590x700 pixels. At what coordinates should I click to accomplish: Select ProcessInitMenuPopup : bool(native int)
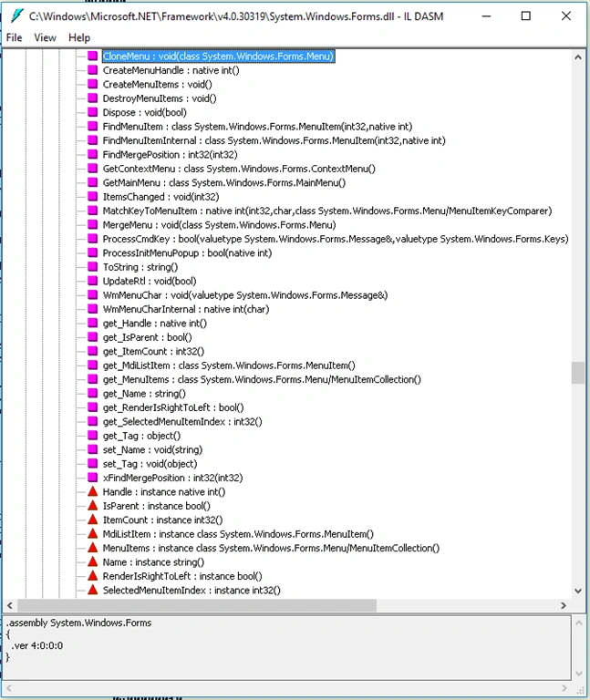tap(187, 253)
